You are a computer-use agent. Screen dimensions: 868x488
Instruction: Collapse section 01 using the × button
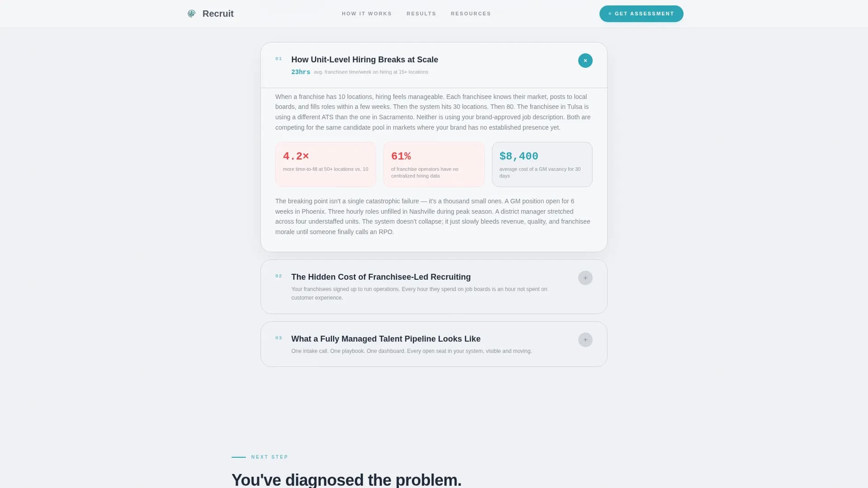(x=585, y=60)
